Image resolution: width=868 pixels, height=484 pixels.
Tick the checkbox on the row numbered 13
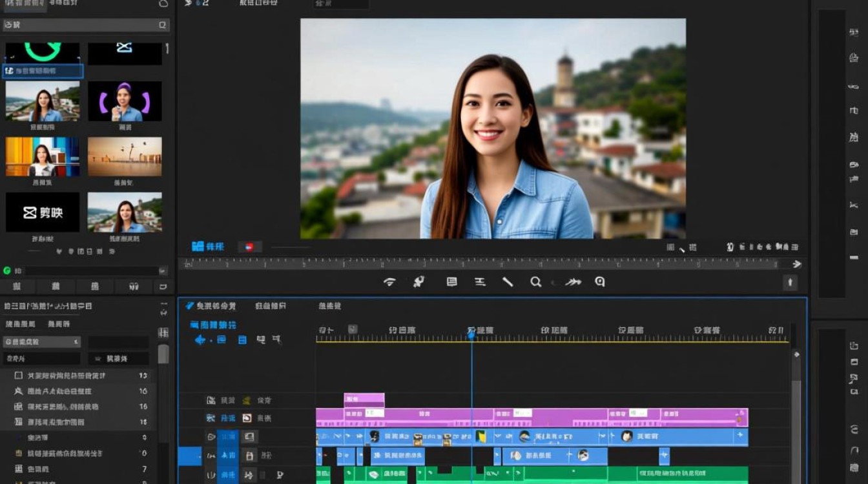point(18,376)
